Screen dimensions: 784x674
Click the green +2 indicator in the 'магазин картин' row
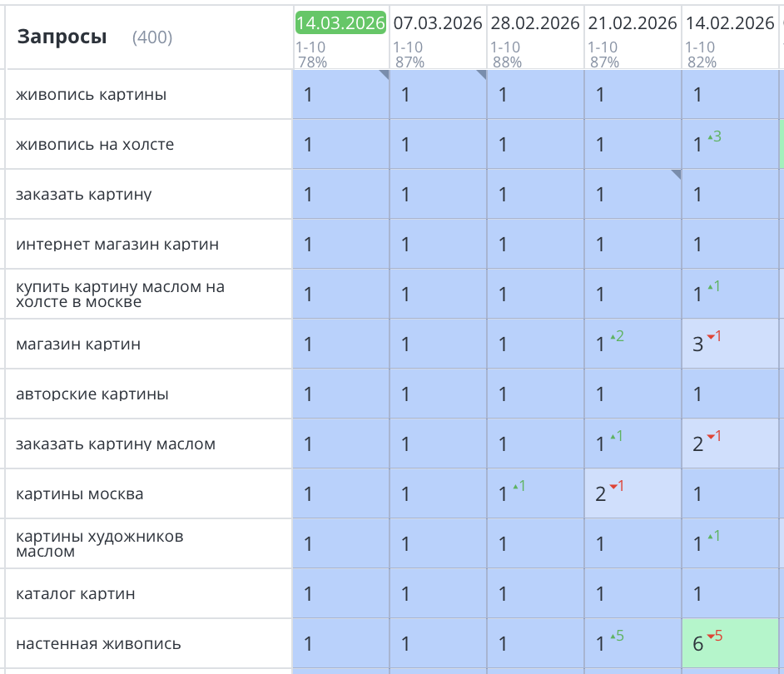coord(617,336)
